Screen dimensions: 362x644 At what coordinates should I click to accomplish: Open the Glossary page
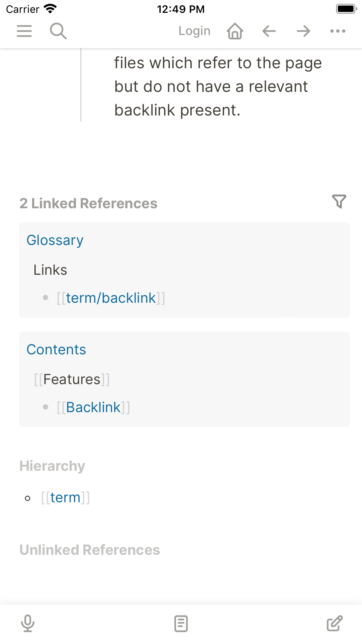(55, 240)
